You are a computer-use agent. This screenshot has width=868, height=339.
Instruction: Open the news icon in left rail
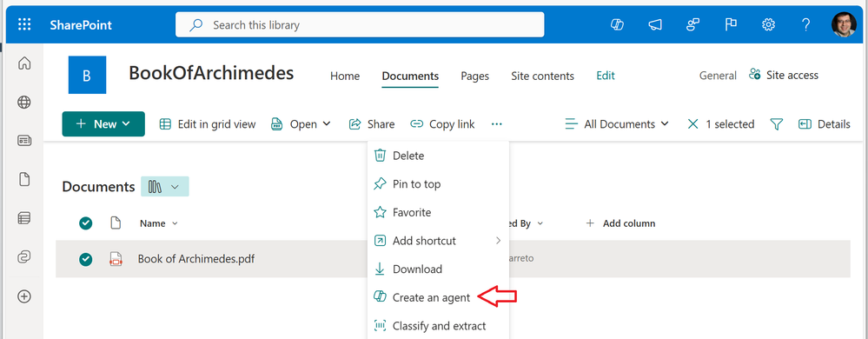pyautogui.click(x=24, y=141)
